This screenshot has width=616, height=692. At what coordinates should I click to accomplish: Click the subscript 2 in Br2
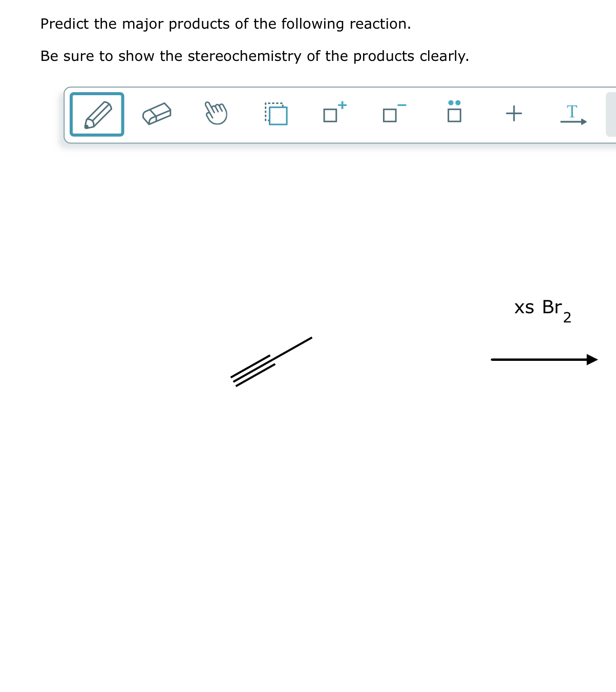567,317
